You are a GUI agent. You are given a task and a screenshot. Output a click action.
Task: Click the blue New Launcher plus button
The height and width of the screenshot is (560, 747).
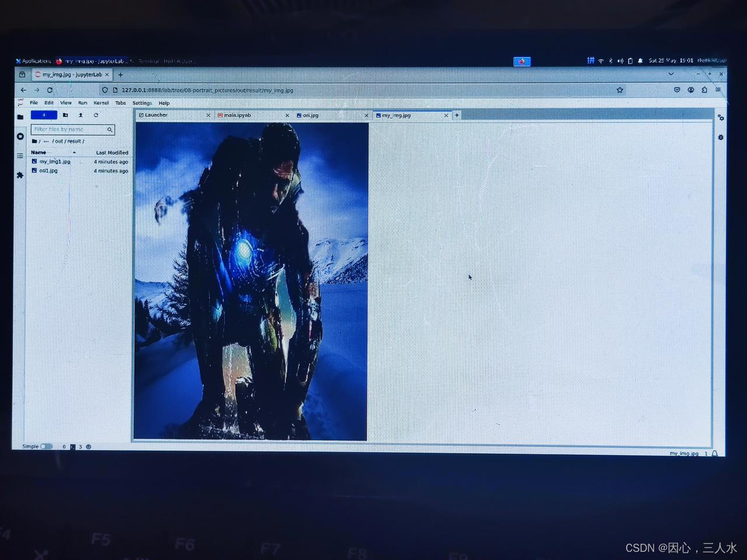point(44,115)
